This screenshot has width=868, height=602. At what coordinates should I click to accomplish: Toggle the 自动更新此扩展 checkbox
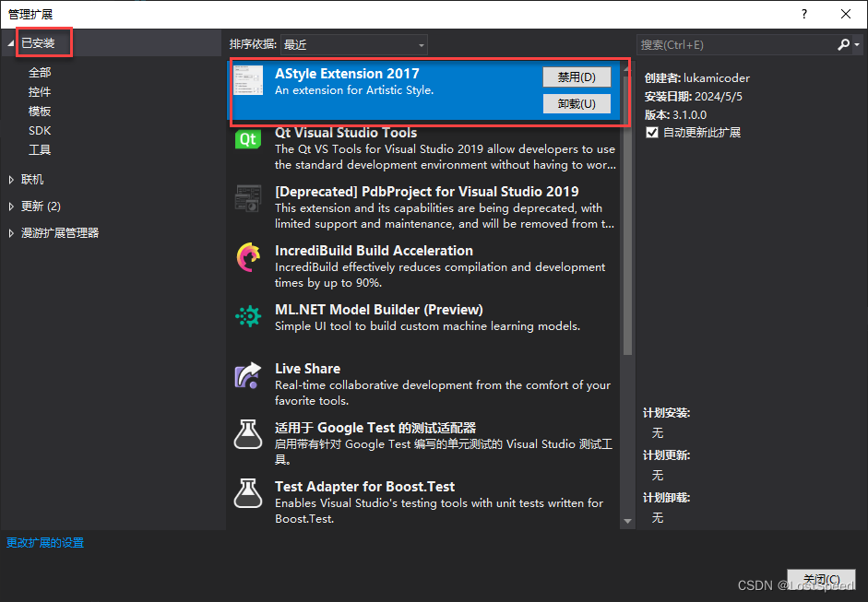point(652,132)
